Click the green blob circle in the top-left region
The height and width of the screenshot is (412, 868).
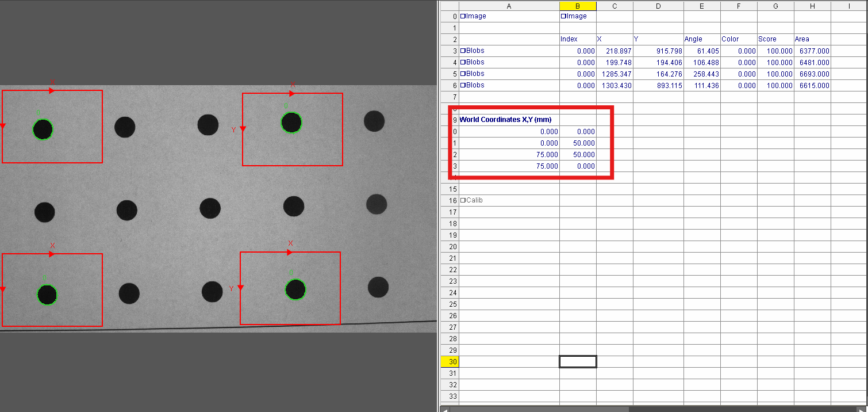coord(41,129)
